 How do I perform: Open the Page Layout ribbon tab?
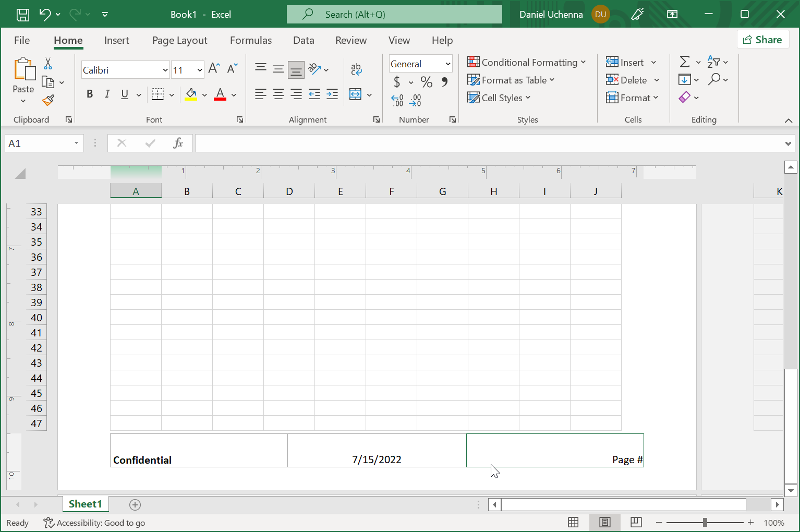(x=179, y=40)
